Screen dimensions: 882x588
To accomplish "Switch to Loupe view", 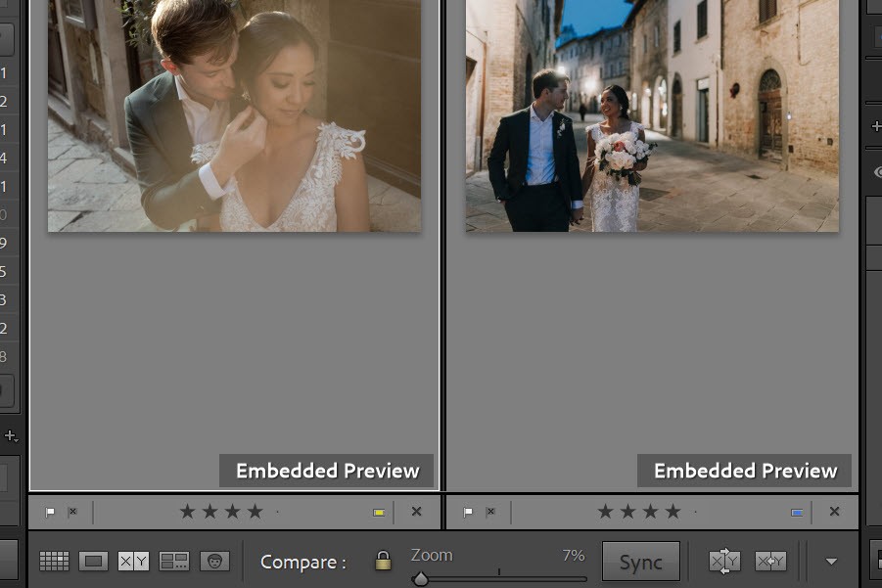I will 94,561.
